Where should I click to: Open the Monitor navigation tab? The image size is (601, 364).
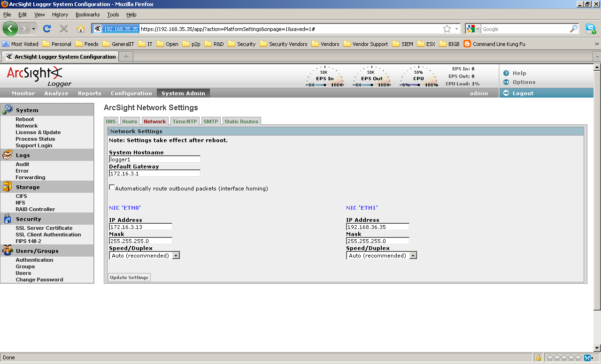click(x=23, y=93)
